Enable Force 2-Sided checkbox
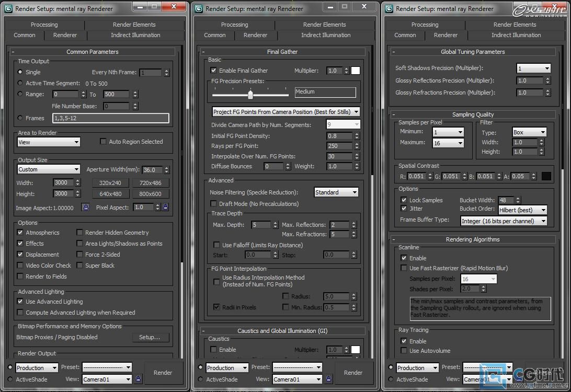Image resolution: width=571 pixels, height=392 pixels. [79, 254]
